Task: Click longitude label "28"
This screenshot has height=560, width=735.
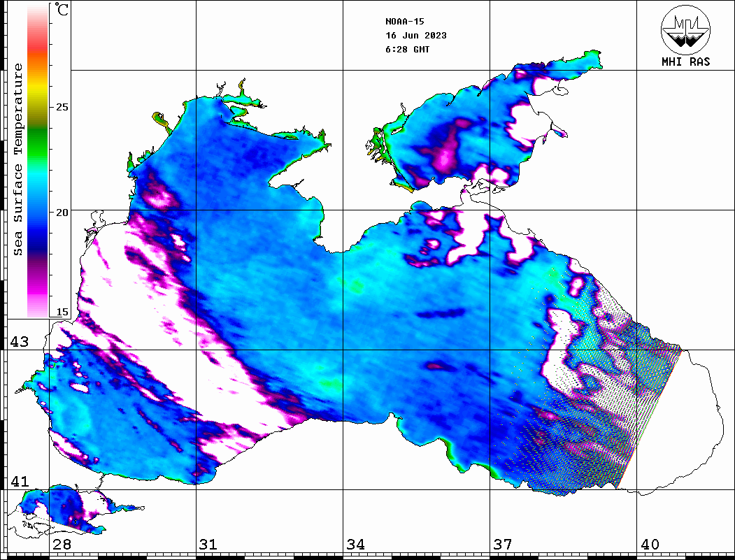Action: click(x=62, y=544)
